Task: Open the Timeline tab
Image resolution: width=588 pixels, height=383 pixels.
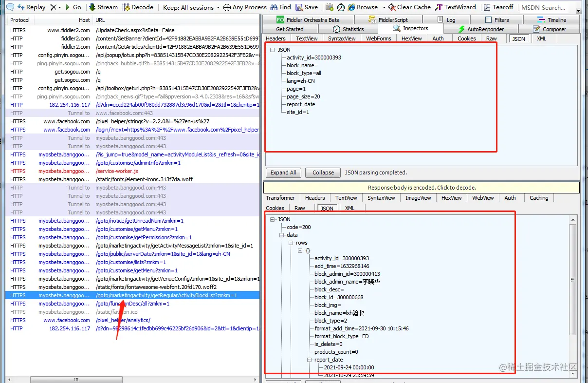Action: point(551,19)
